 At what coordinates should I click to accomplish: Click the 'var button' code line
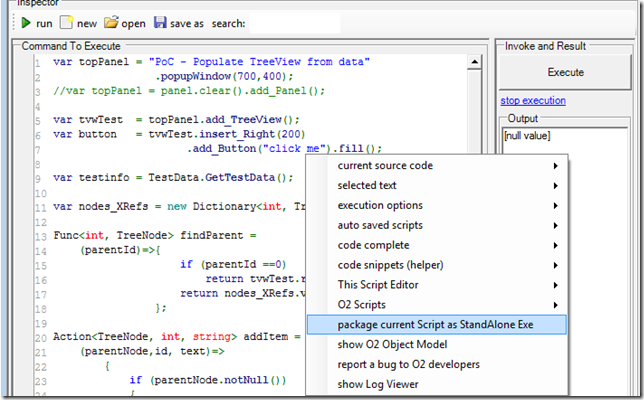pyautogui.click(x=179, y=134)
